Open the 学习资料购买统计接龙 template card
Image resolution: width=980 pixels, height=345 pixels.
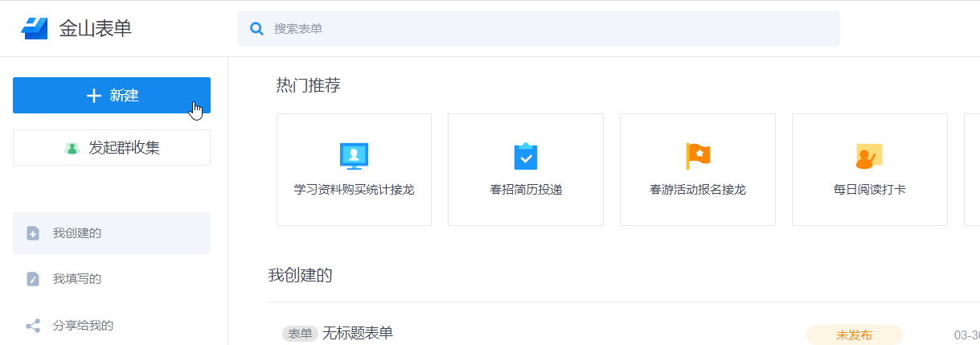[354, 170]
